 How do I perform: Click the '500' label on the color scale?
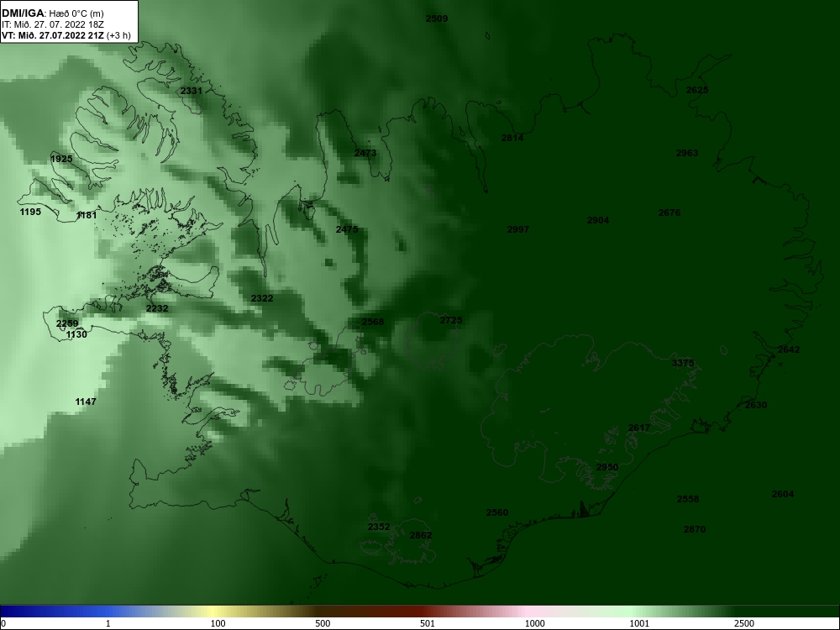(x=323, y=623)
